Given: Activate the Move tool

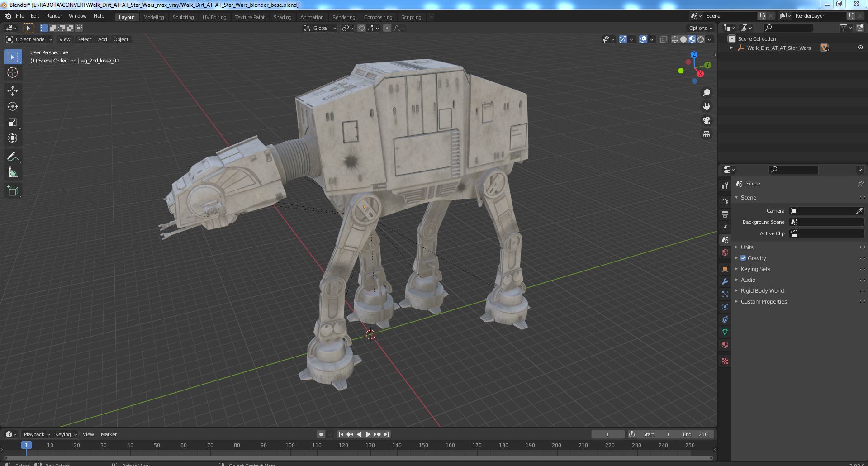Looking at the screenshot, I should coord(13,90).
